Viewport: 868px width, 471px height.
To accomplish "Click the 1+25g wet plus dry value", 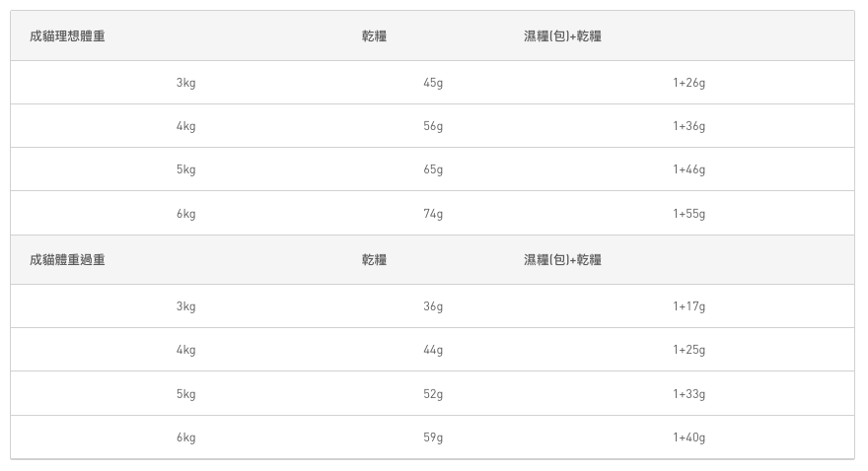I will [688, 350].
